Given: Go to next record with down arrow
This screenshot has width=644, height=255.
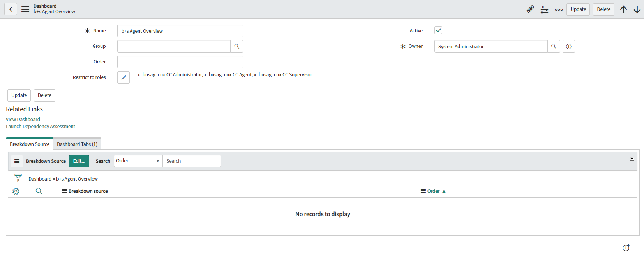Looking at the screenshot, I should point(637,9).
